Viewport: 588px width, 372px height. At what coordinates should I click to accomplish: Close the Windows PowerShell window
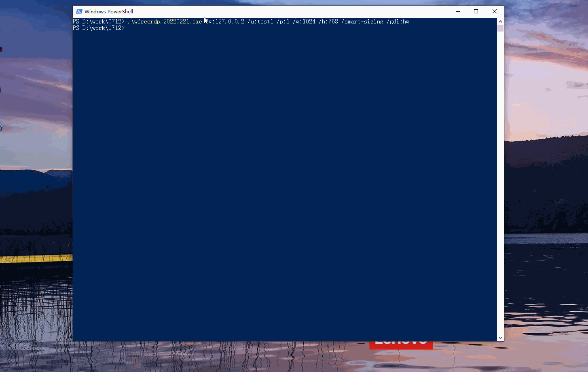[495, 11]
